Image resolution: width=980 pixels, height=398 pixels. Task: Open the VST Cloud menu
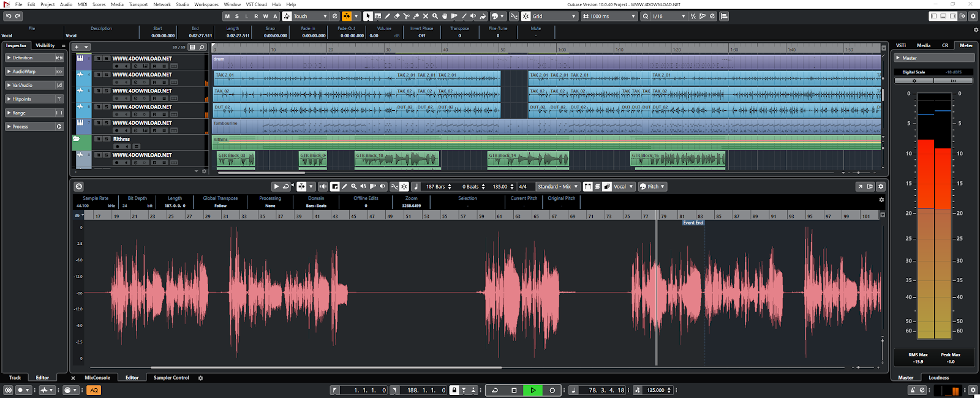click(257, 4)
